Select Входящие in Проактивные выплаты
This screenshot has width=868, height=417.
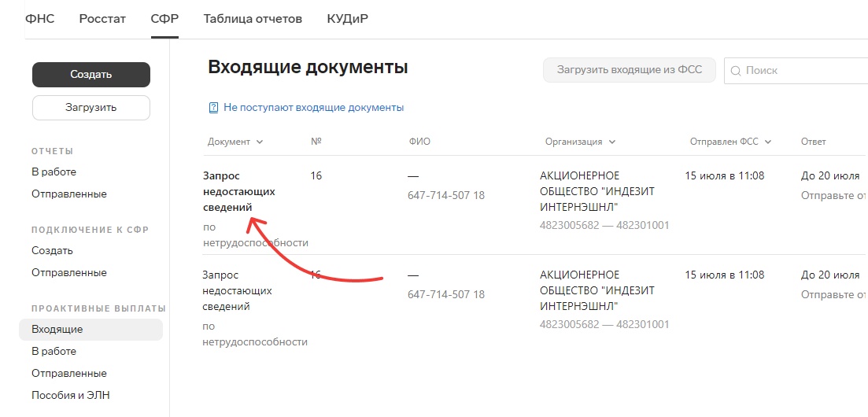click(x=90, y=330)
